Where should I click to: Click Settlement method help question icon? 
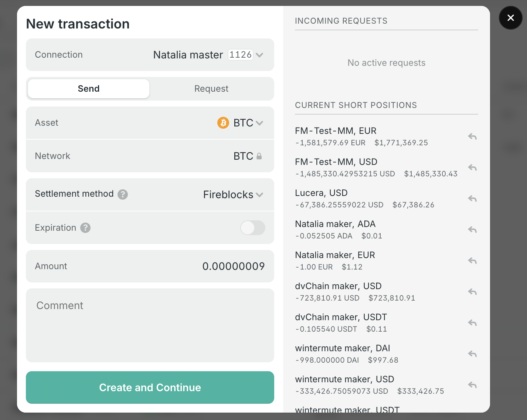(x=123, y=194)
